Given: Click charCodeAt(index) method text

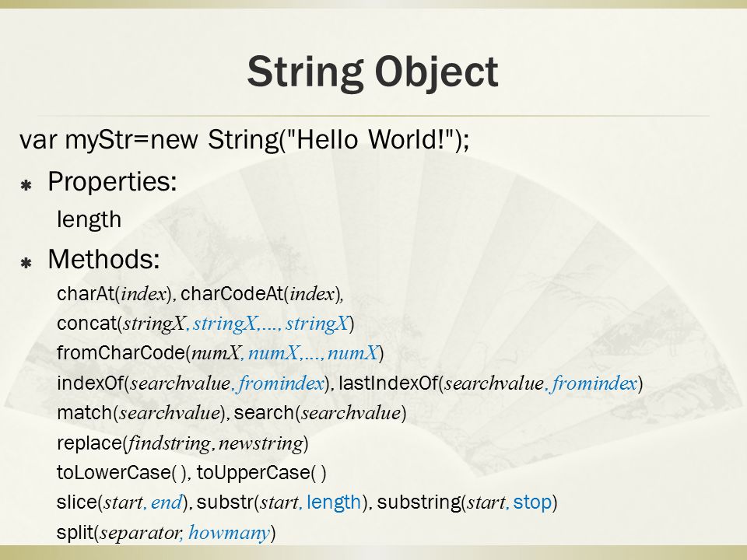Looking at the screenshot, I should 260,294.
